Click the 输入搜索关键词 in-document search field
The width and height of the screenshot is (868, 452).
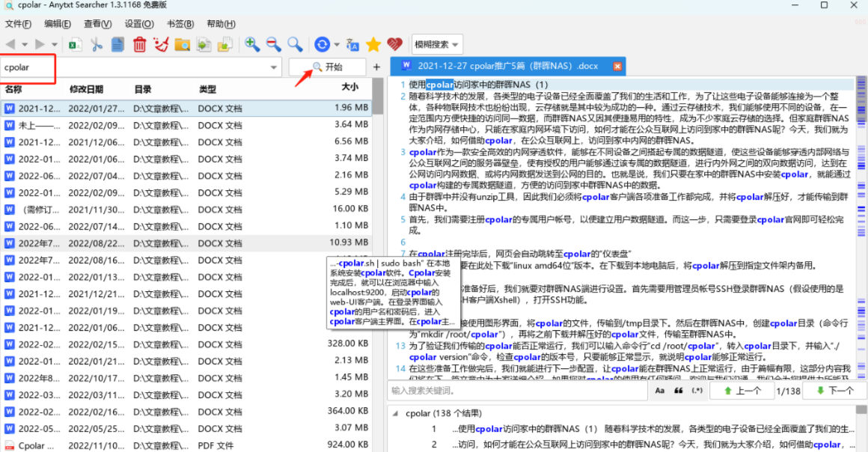click(518, 391)
